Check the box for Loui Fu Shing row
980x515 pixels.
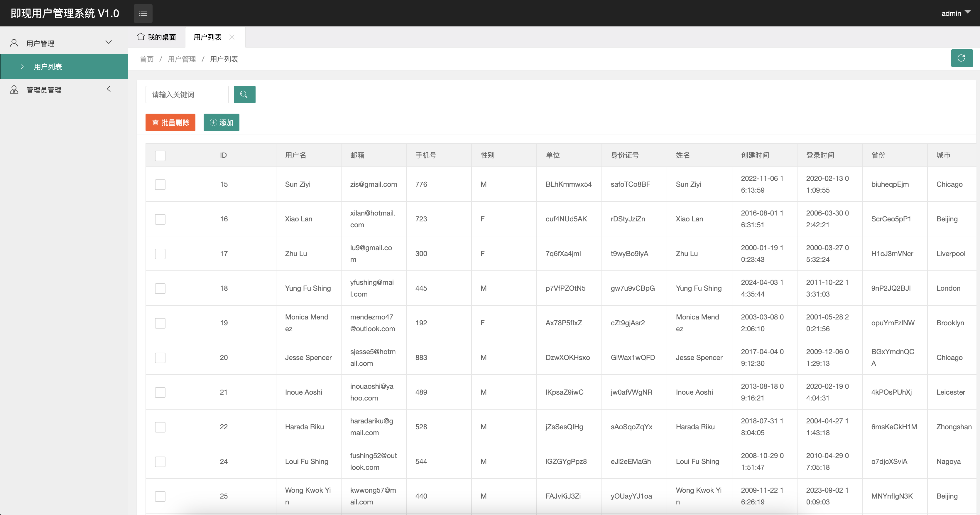coord(160,462)
